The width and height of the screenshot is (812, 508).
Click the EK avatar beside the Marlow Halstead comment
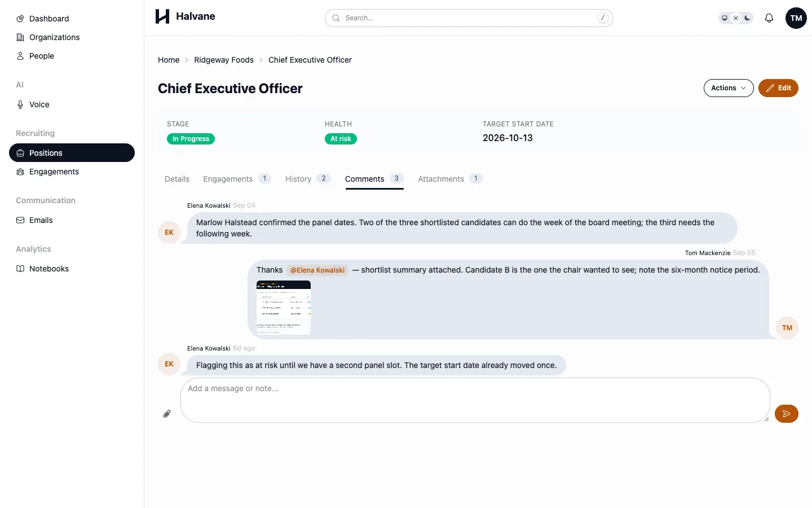169,233
